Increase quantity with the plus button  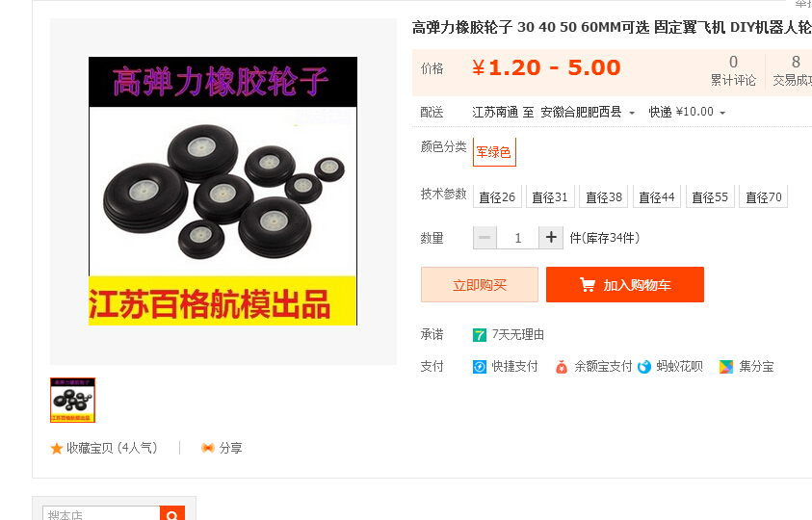551,238
